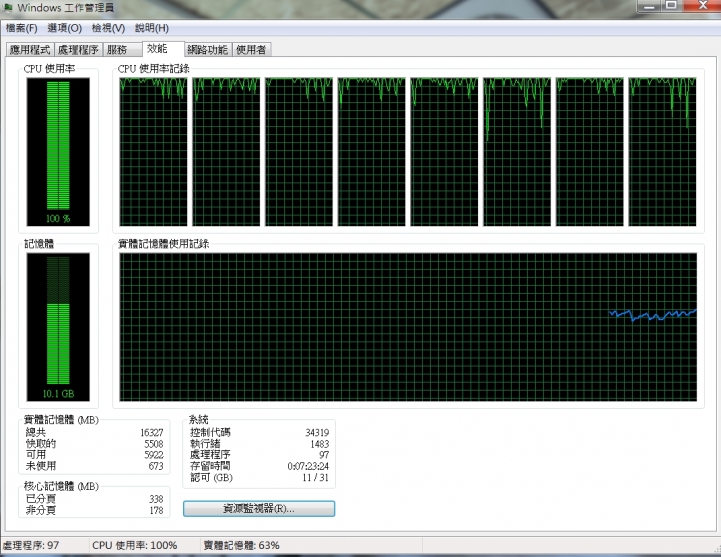Click the 控制代碼 value 34319
721x557 pixels.
(x=317, y=433)
